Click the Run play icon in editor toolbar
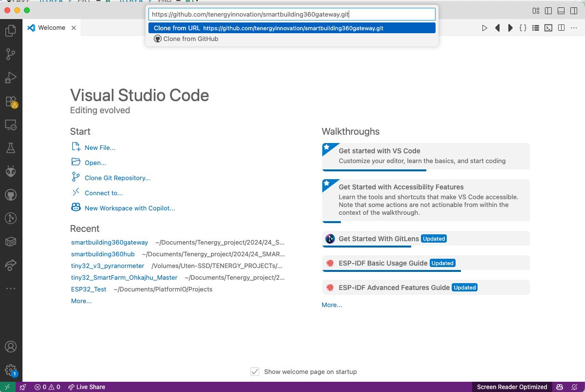This screenshot has width=585, height=392. coord(484,28)
